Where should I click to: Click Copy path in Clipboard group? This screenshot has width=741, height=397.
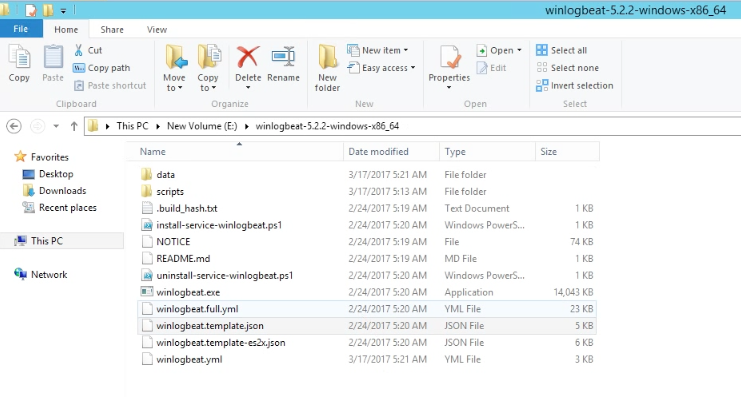[x=101, y=68]
